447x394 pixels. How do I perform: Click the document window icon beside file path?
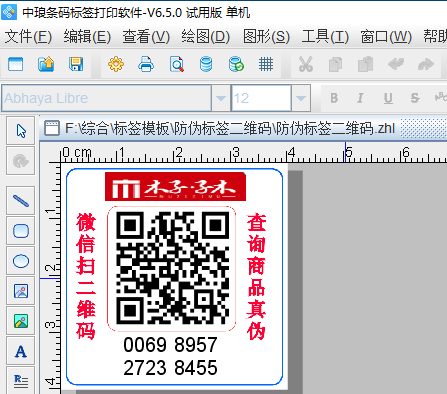tap(52, 128)
